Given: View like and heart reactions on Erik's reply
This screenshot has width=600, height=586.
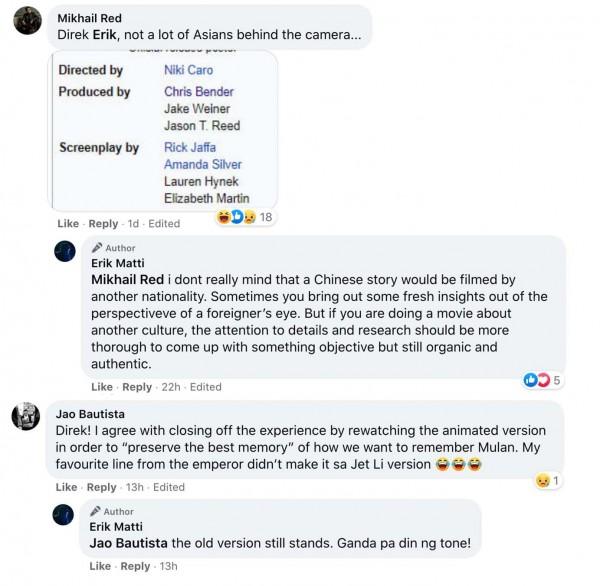Looking at the screenshot, I should point(537,380).
